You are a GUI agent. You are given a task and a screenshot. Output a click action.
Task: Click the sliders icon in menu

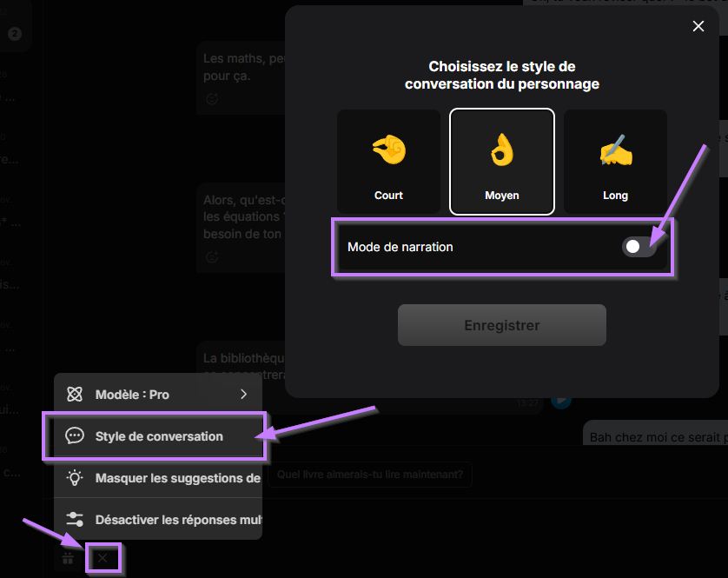[76, 519]
